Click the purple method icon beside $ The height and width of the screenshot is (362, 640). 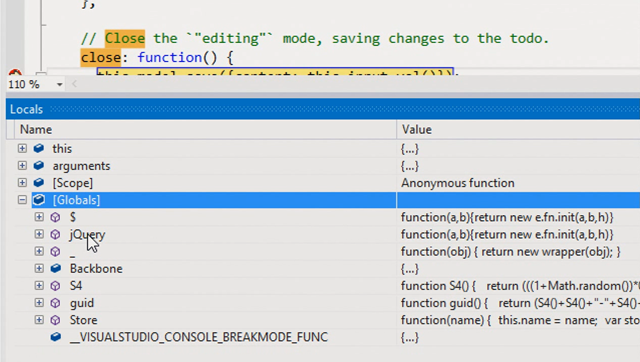pyautogui.click(x=56, y=217)
